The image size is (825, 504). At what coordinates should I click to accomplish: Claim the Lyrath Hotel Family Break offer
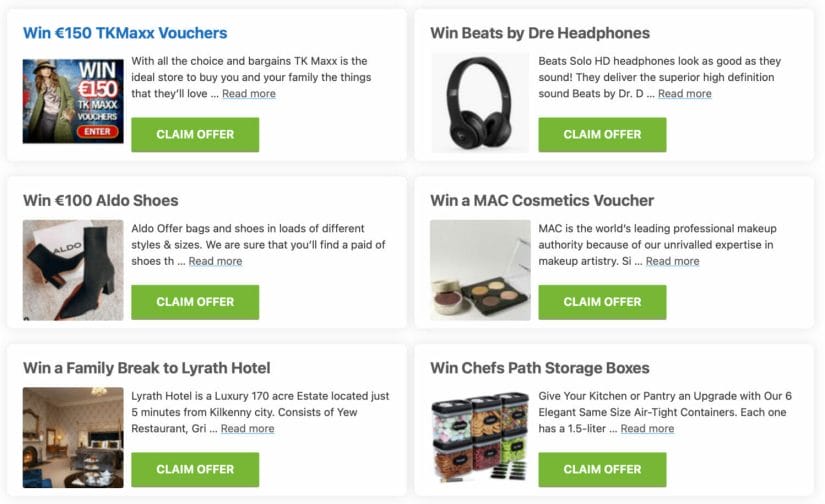tap(195, 470)
